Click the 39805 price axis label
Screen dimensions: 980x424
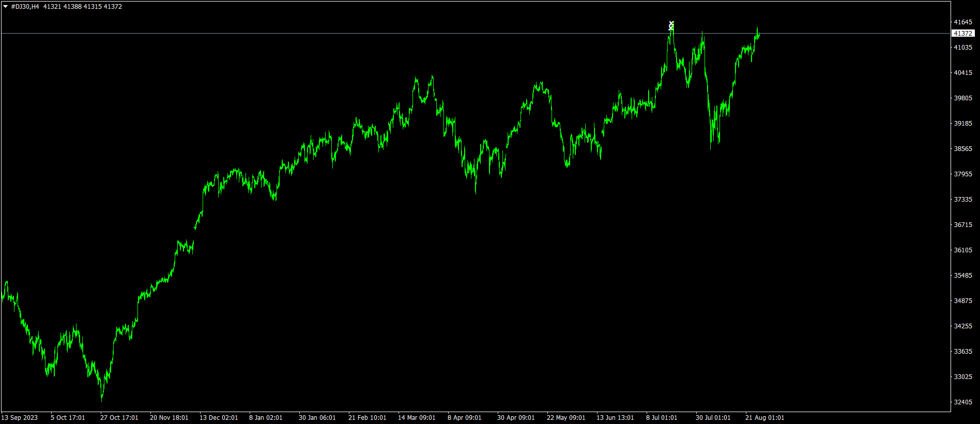[x=963, y=98]
